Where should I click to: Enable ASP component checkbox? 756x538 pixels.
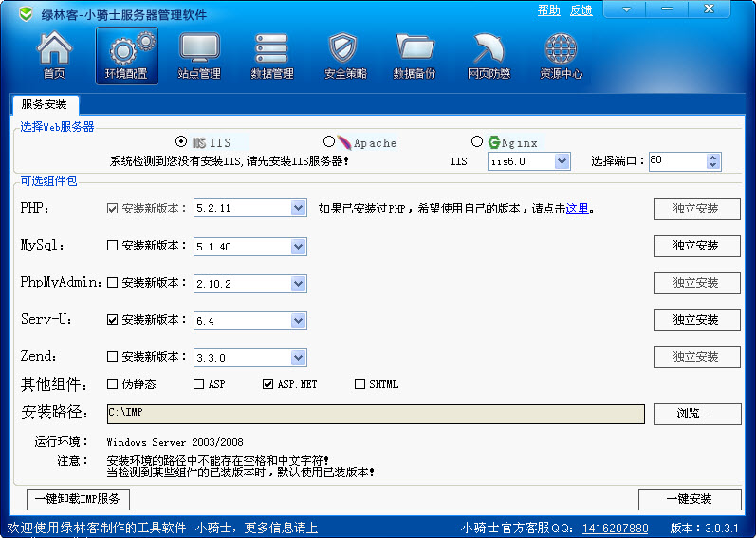[198, 383]
